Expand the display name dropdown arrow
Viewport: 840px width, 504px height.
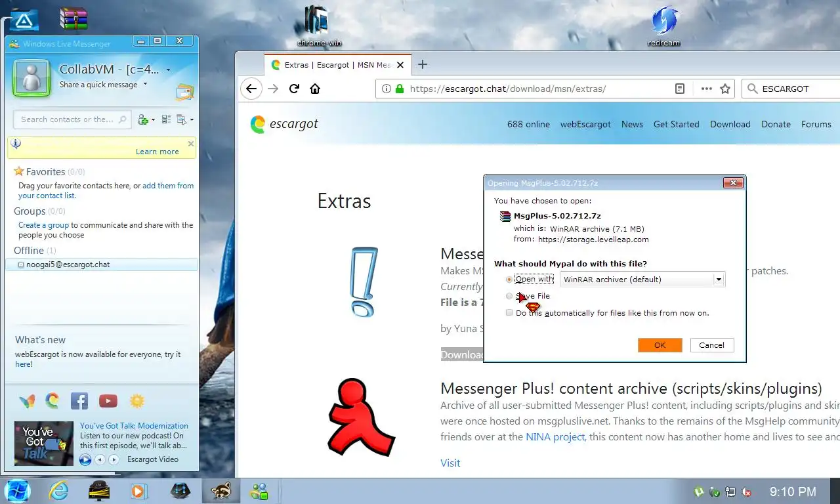(168, 70)
